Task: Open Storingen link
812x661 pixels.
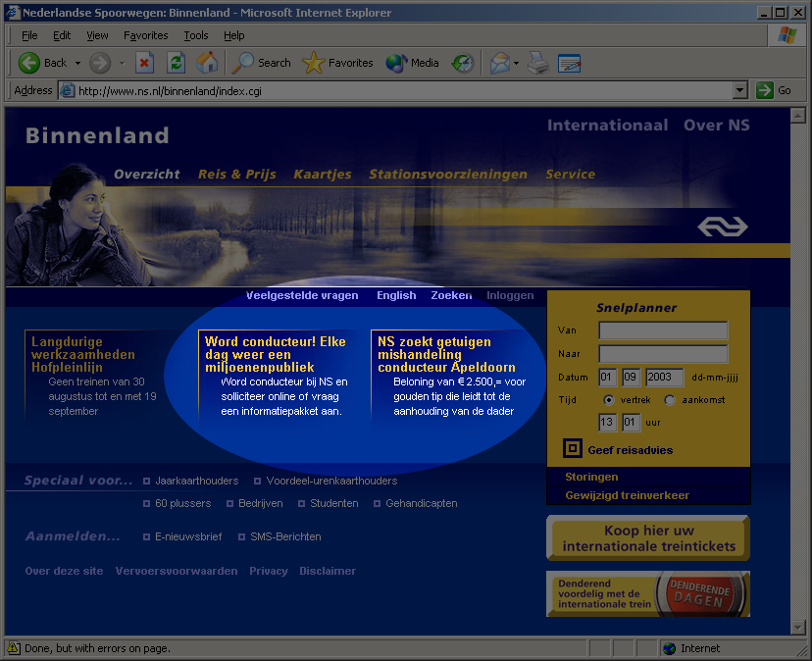Action: [x=591, y=477]
